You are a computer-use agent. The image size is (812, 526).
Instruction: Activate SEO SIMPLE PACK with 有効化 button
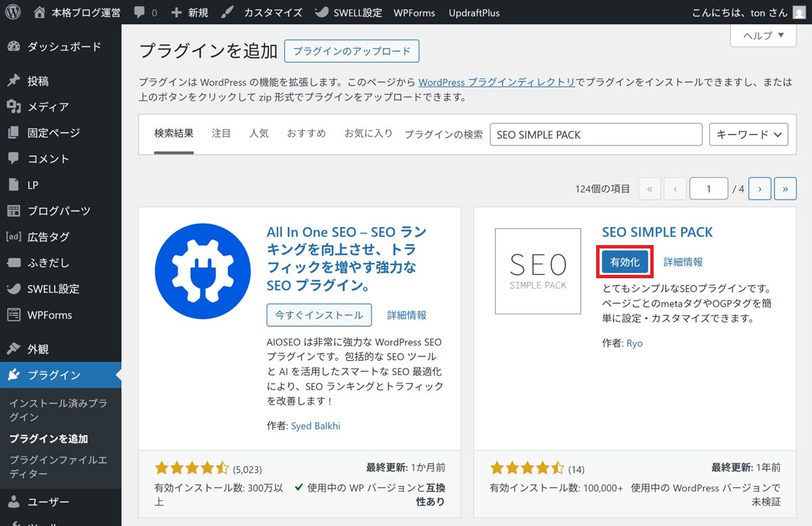[625, 262]
